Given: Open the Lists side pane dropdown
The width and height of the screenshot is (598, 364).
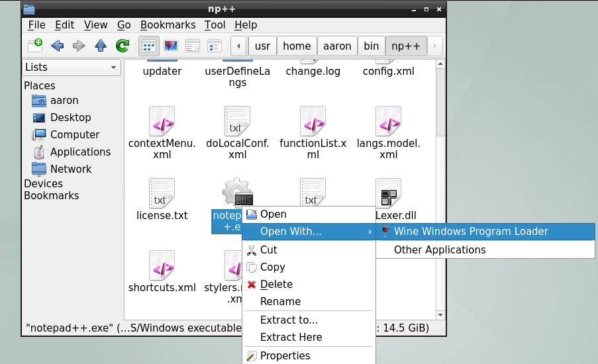Looking at the screenshot, I should point(71,67).
